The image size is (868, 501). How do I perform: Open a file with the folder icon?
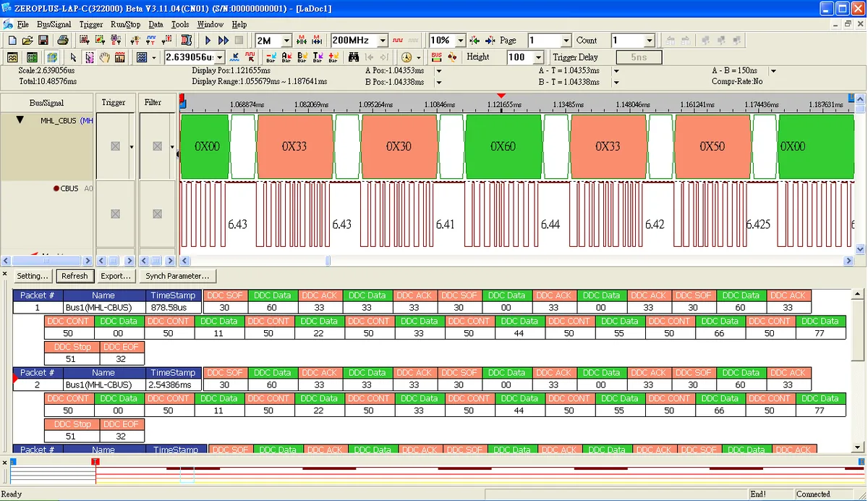pos(27,41)
